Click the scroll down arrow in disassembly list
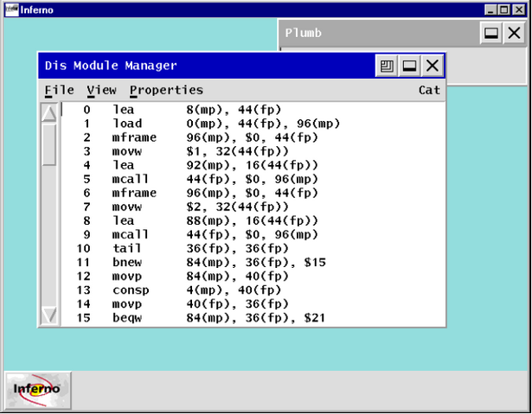Viewport: 532px width, 414px height. point(49,315)
